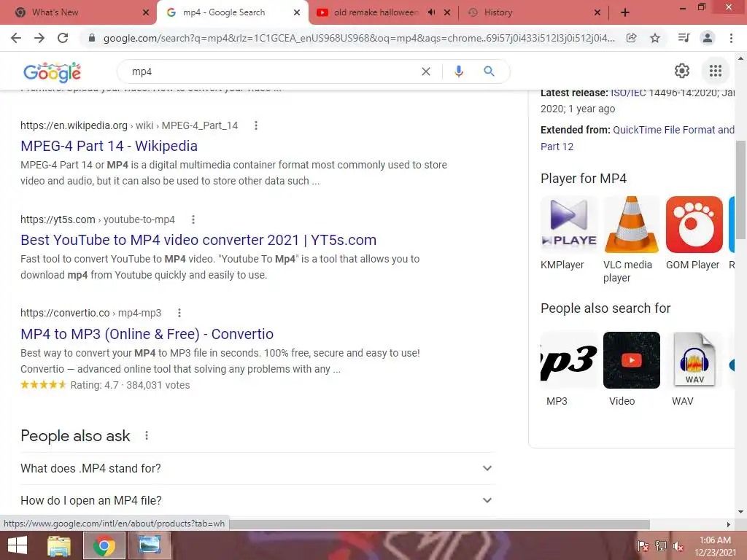
Task: Open the Part 12 link
Action: (557, 147)
